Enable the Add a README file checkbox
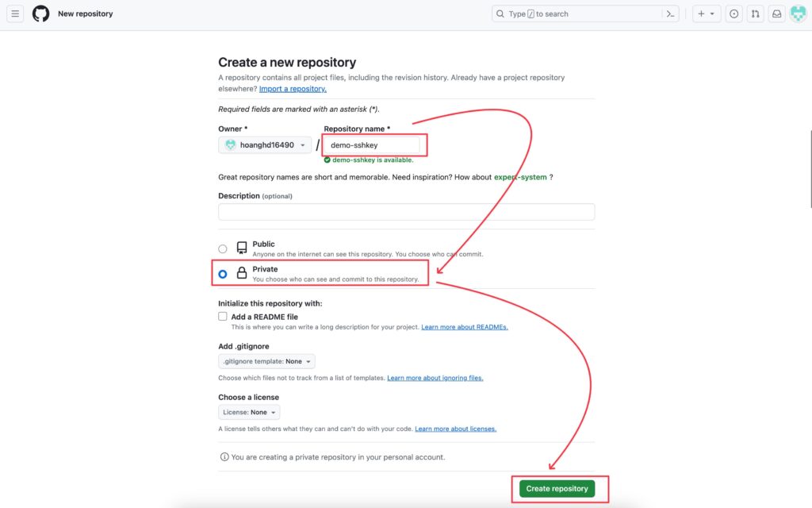 223,316
